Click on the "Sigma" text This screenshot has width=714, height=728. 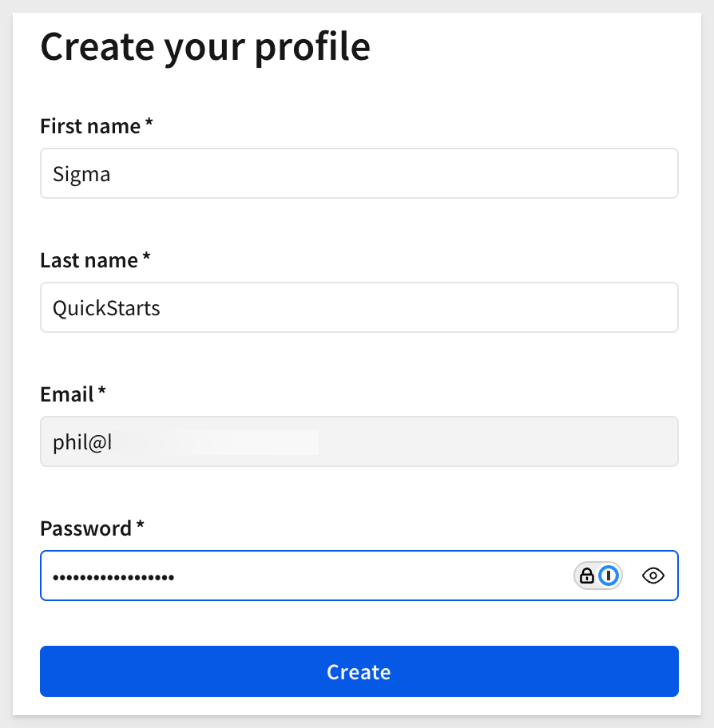(81, 175)
